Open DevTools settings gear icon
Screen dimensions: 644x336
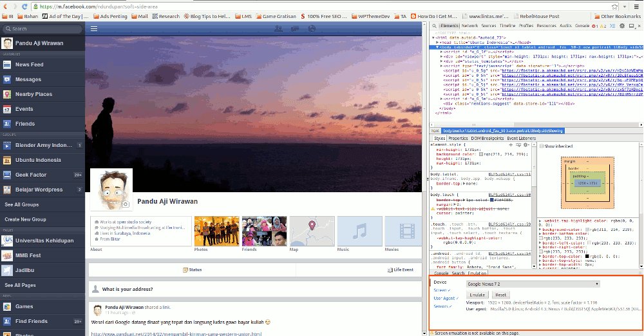[x=622, y=26]
